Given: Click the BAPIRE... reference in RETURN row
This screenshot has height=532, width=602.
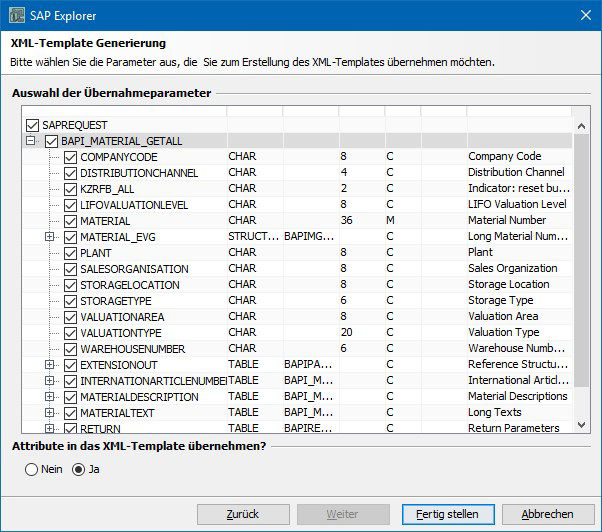Looking at the screenshot, I should click(308, 428).
